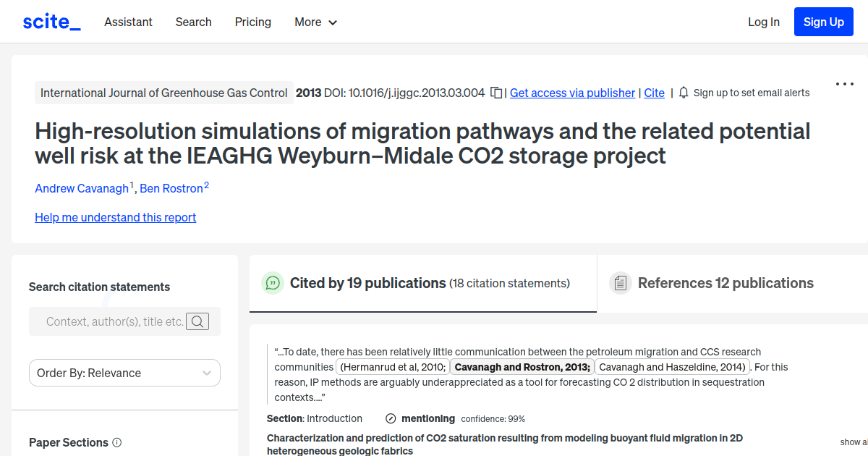
Task: Switch to the References 12 publications tab
Action: pyautogui.click(x=726, y=283)
